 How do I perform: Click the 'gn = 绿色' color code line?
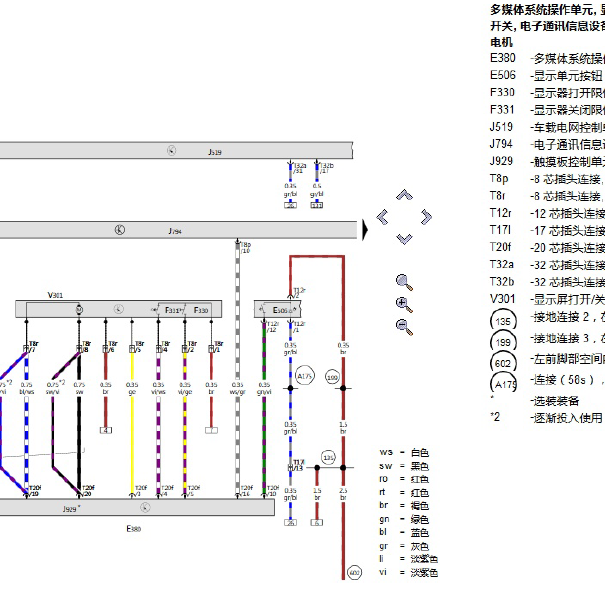pos(404,519)
